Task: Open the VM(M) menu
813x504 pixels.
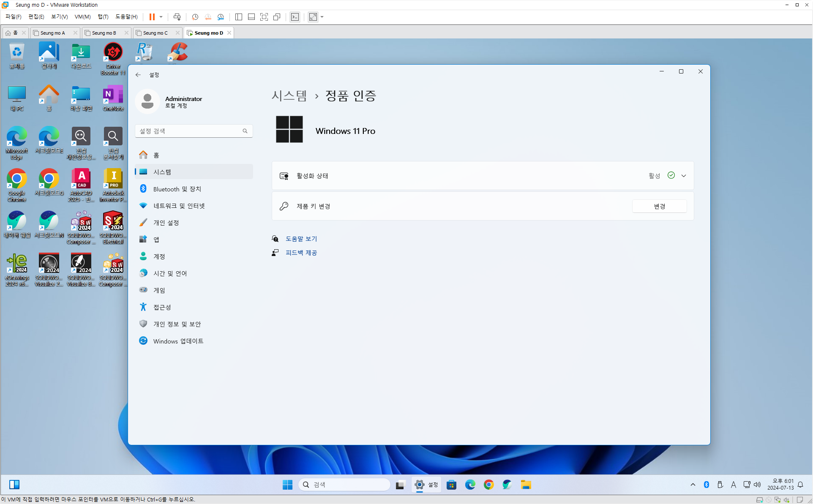Action: pyautogui.click(x=82, y=17)
